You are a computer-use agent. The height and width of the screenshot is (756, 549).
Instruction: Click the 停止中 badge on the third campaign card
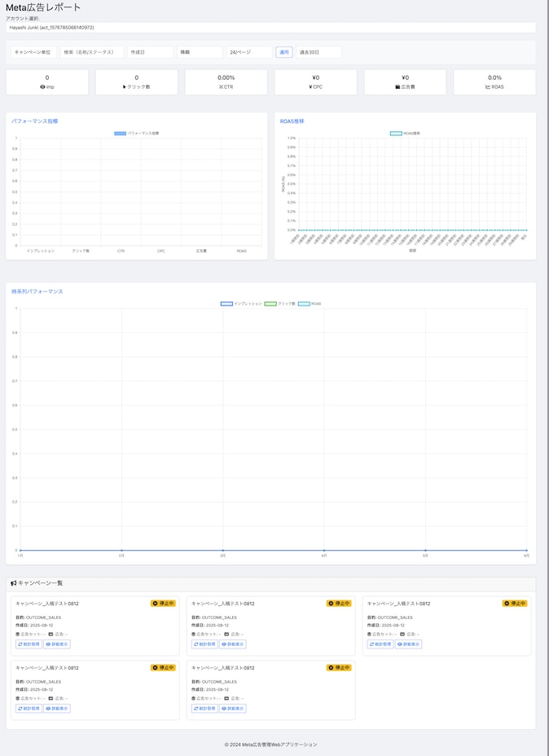pos(515,603)
